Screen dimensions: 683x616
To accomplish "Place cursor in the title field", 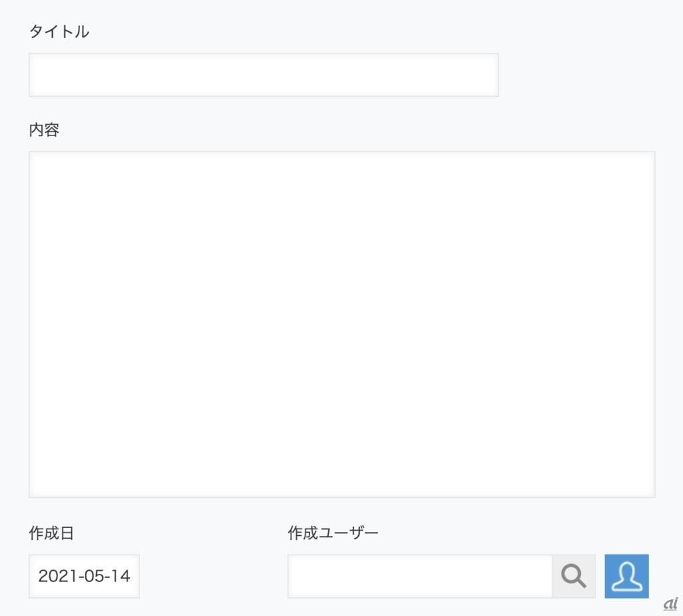I will [x=263, y=75].
